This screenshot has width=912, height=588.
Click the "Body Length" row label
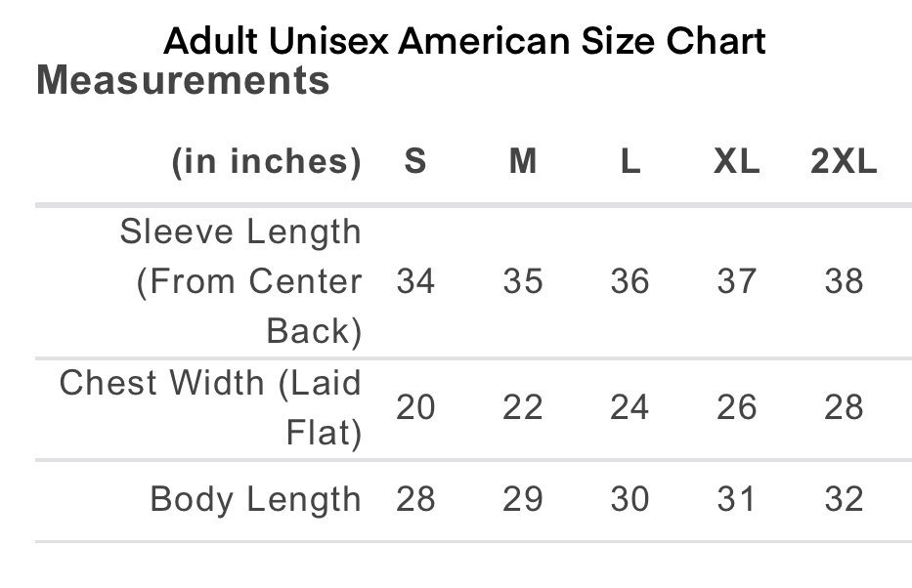point(256,500)
